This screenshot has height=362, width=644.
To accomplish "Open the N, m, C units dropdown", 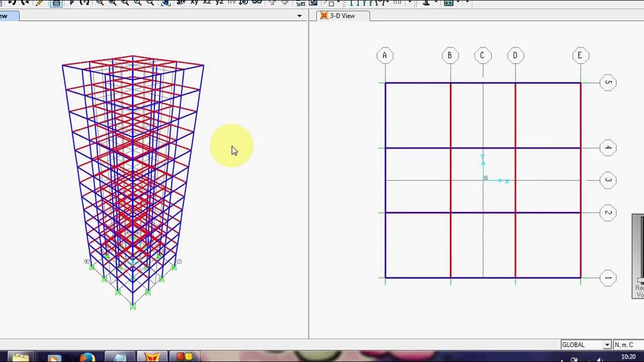I will coord(628,344).
